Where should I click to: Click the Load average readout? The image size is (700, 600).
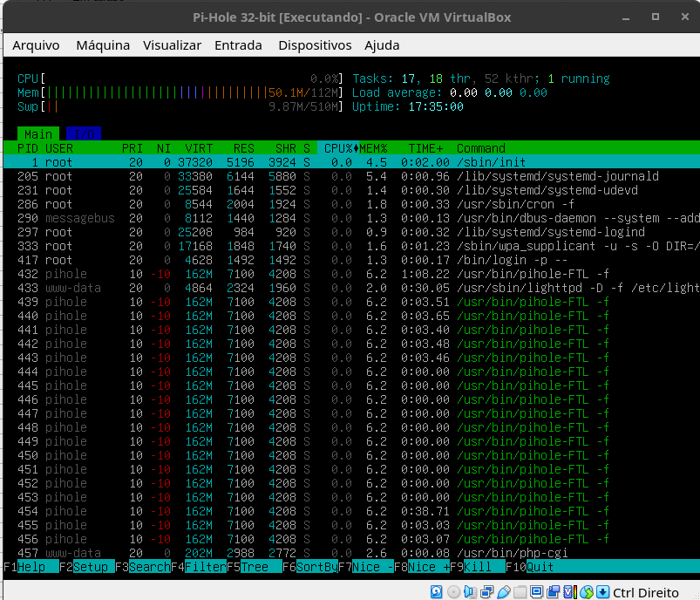coord(450,92)
